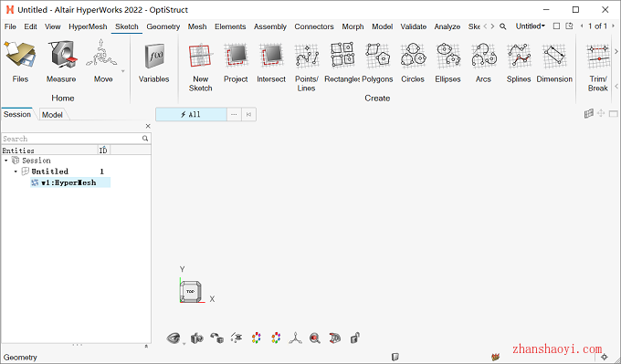Switch to the Assembly ribbon tab
Image resolution: width=621 pixels, height=364 pixels.
tap(270, 26)
